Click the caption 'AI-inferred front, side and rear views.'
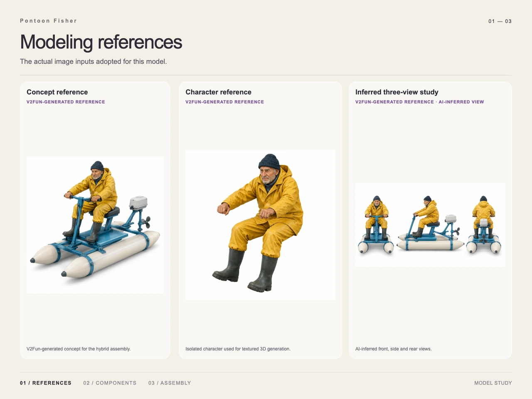The width and height of the screenshot is (532, 399). pyautogui.click(x=394, y=349)
